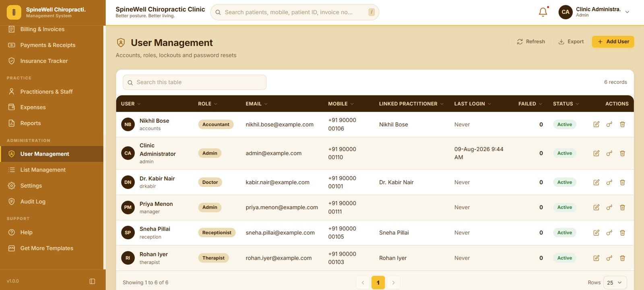Click the 6 records count text
The width and height of the screenshot is (644, 290).
(615, 82)
